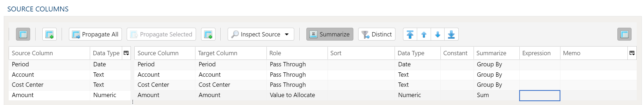Click the Expression column header
The image size is (644, 105).
point(540,53)
